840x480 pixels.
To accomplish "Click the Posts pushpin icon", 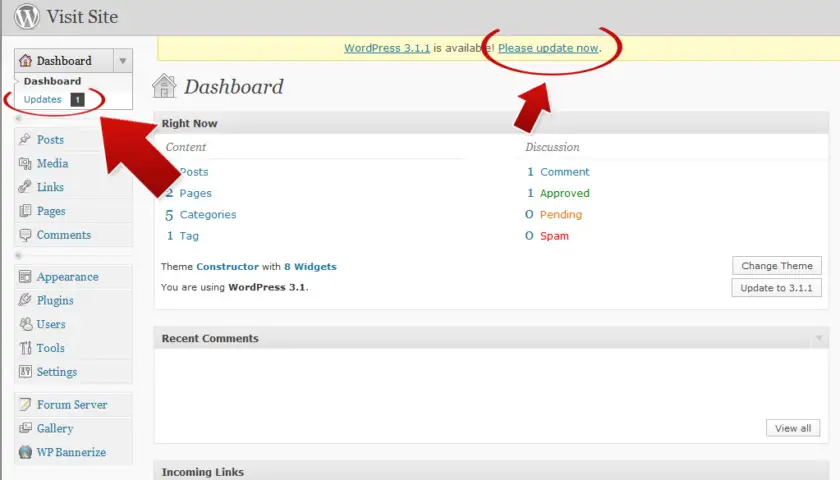I will pos(25,139).
